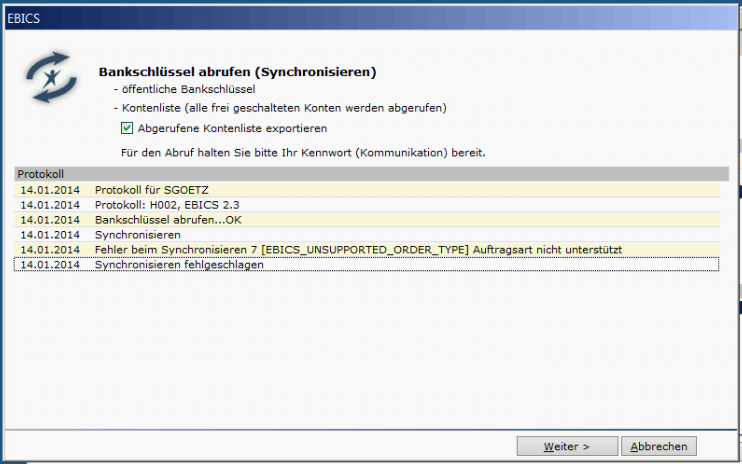This screenshot has width=742, height=464.
Task: Click the blue synchronize arrows icon
Action: click(51, 77)
